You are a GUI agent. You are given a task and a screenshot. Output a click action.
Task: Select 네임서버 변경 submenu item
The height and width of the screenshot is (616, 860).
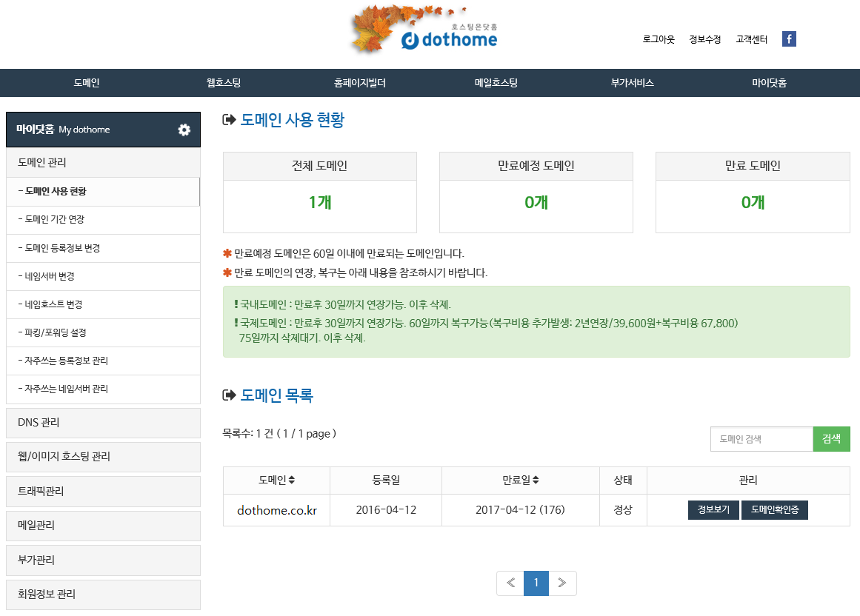tap(103, 276)
